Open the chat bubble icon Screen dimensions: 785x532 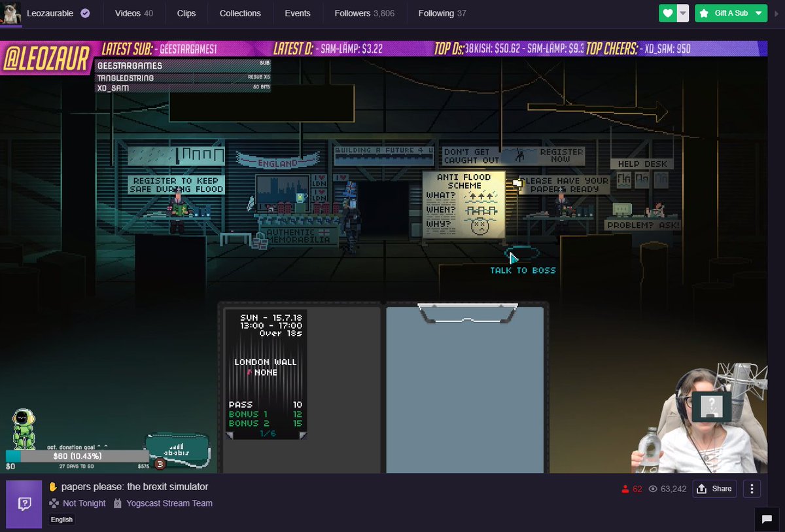tap(765, 519)
